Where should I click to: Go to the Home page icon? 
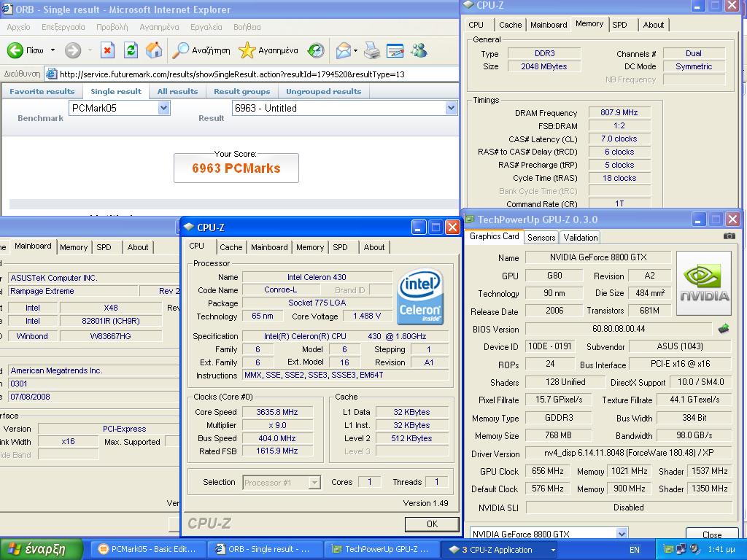click(x=154, y=50)
